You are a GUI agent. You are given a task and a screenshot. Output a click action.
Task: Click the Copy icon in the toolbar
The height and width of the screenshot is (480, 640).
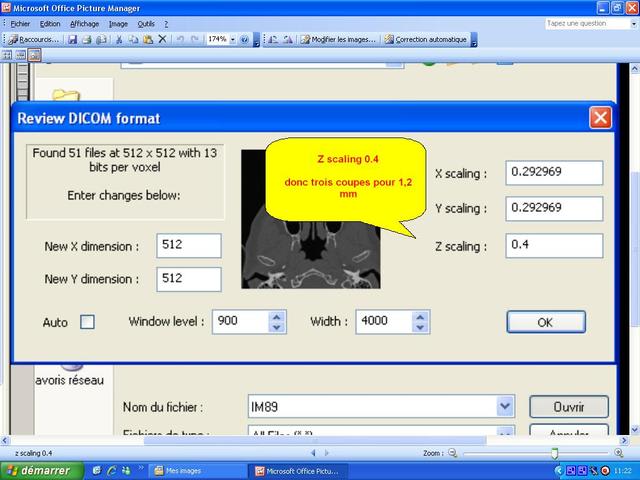(133, 40)
